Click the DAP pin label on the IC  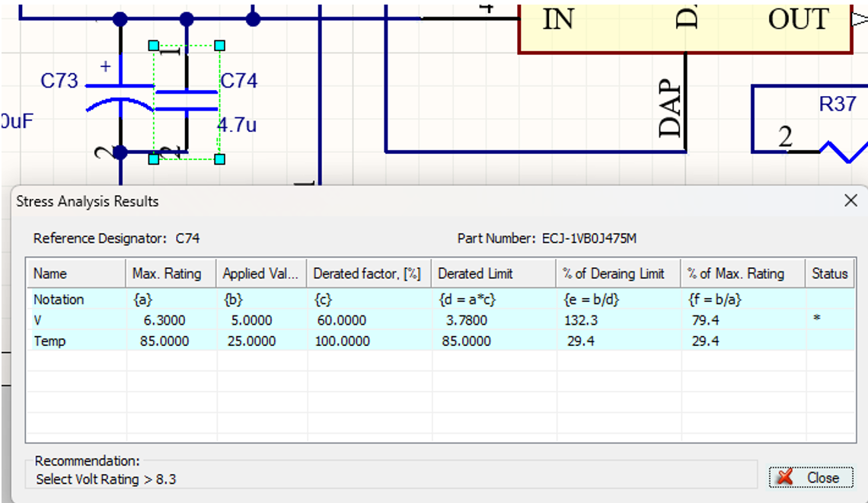(670, 108)
